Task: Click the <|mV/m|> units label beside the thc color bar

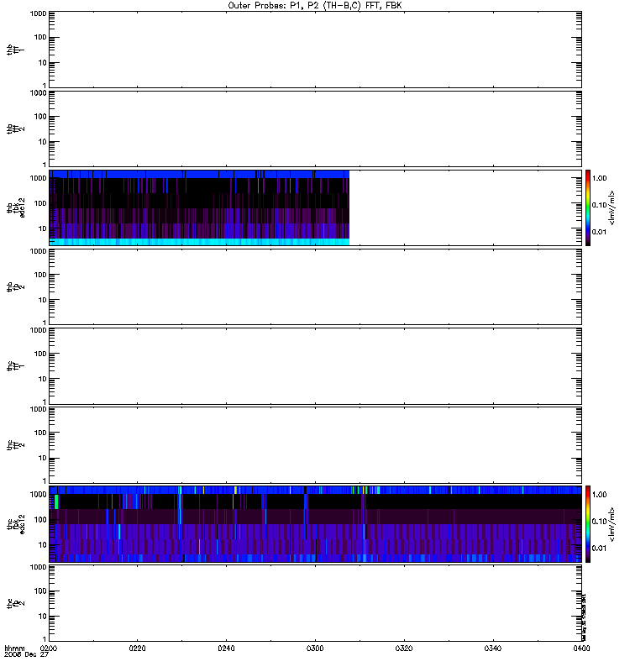Action: point(612,524)
